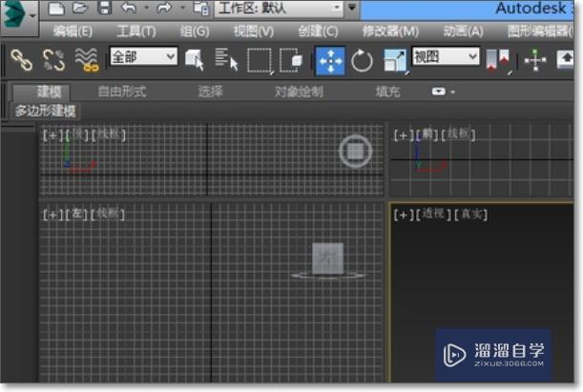Switch to the 填充 ribbon tab
Screen dimensions: 583x392
(387, 92)
